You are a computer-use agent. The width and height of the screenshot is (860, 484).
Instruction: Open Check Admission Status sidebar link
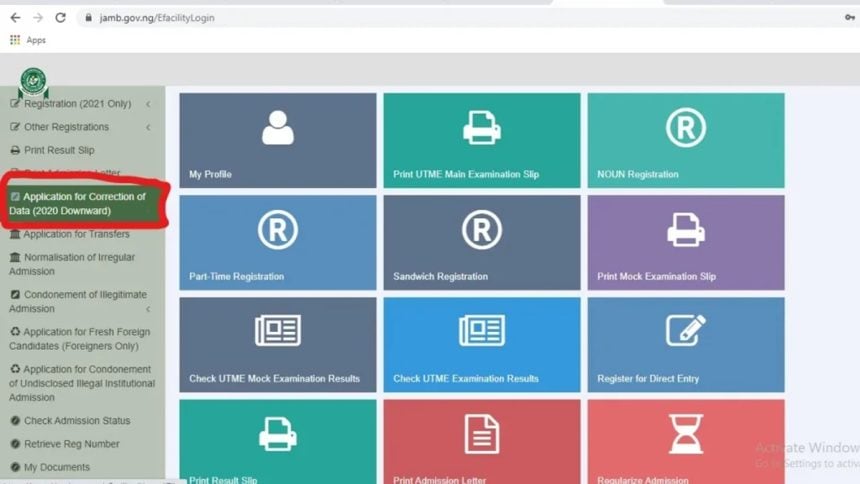76,421
